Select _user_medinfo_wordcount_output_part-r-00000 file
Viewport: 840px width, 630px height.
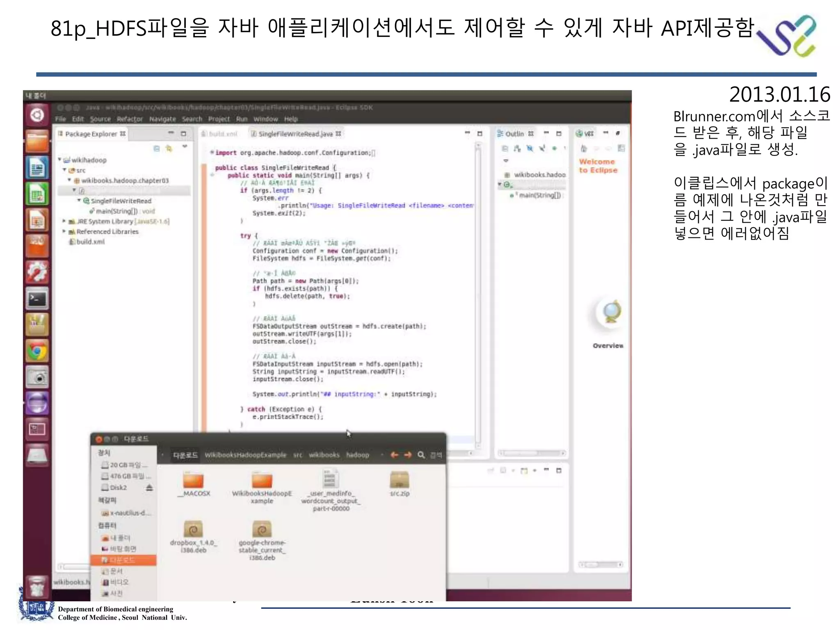tap(331, 491)
